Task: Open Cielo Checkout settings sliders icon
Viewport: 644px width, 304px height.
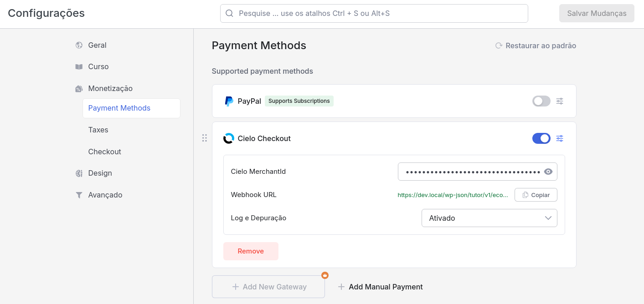Action: (560, 138)
